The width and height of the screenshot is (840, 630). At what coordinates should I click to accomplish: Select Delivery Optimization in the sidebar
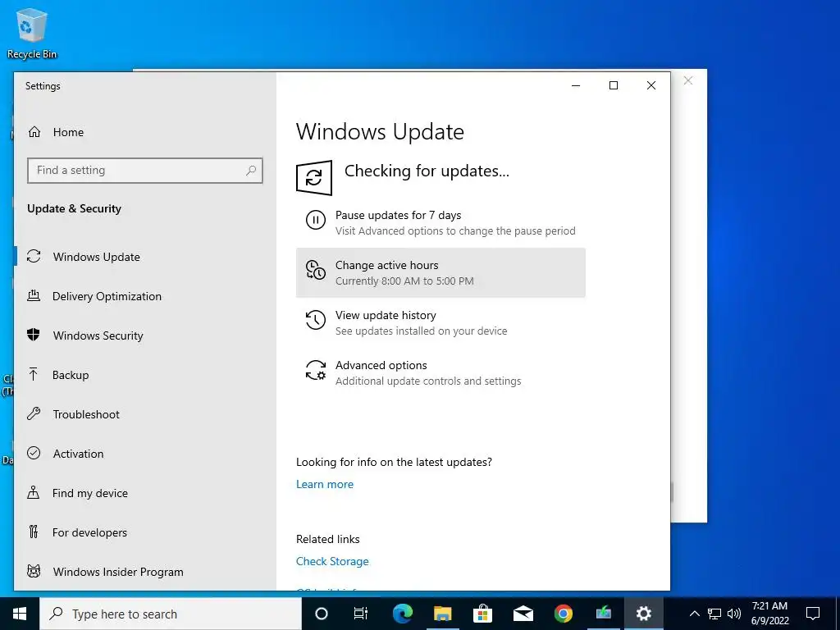point(144,295)
